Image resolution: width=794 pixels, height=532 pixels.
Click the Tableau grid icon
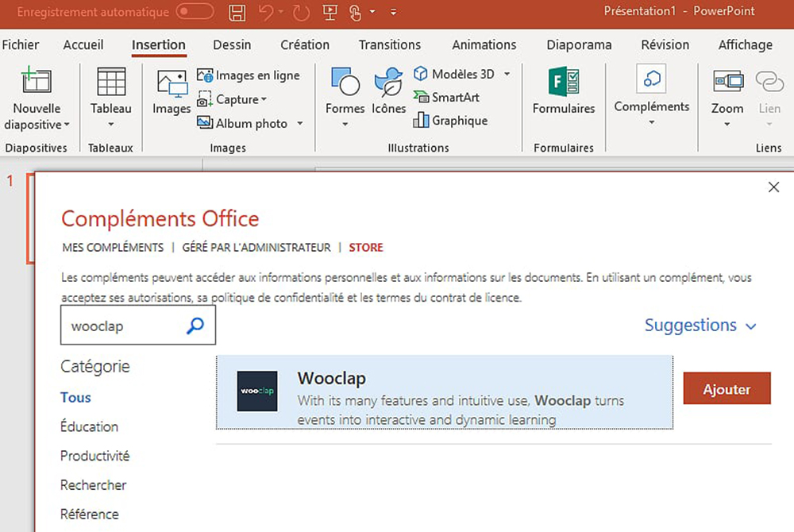coord(111,82)
